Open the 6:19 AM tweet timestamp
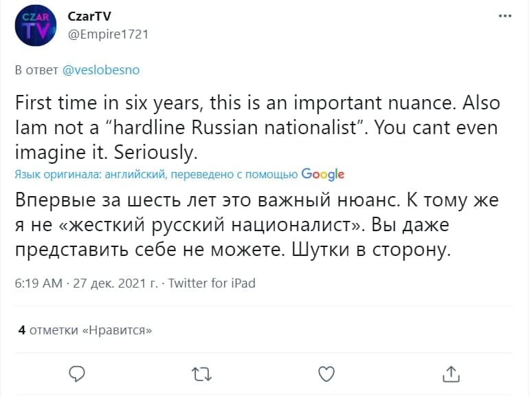The height and width of the screenshot is (397, 532). [38, 283]
